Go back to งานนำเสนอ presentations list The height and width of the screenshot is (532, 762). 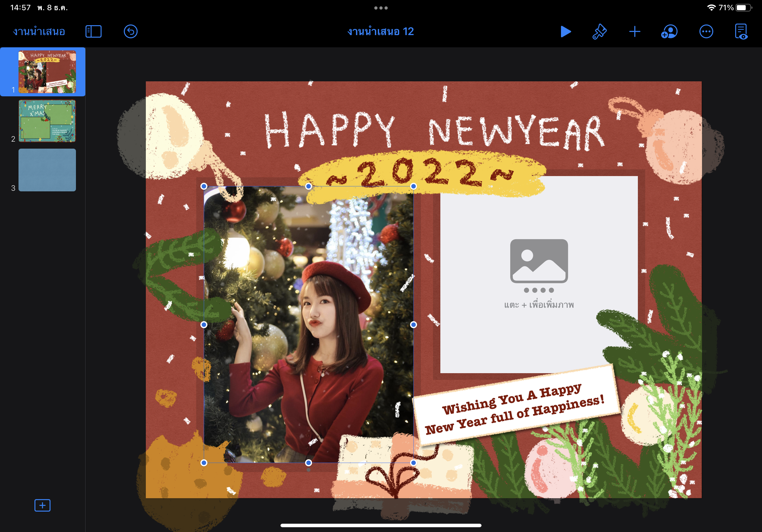point(39,32)
